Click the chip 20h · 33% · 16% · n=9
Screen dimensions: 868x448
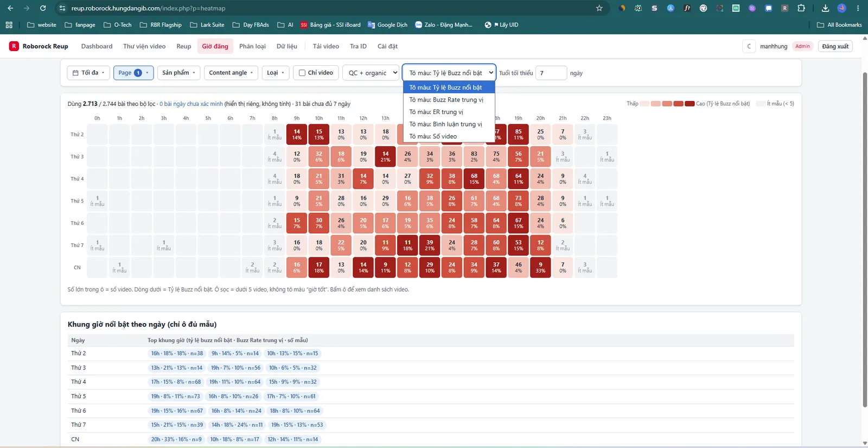[x=176, y=439]
